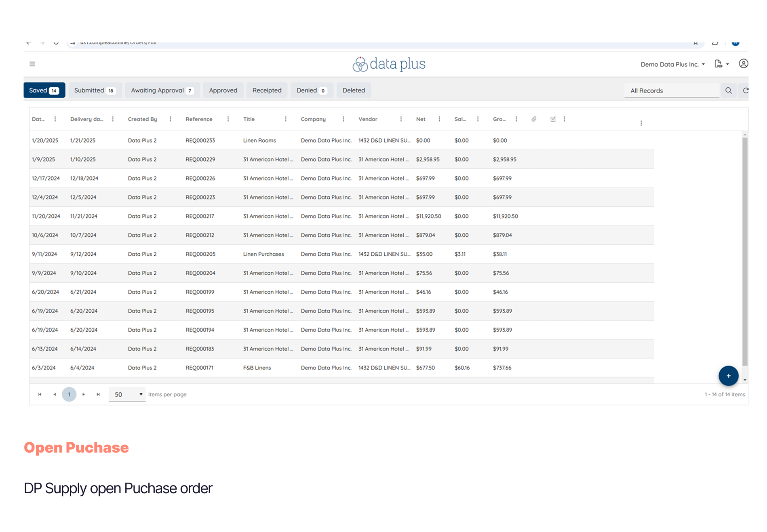Screen dimensions: 767x532
Task: Select row with reference REQ000195
Action: [341, 311]
